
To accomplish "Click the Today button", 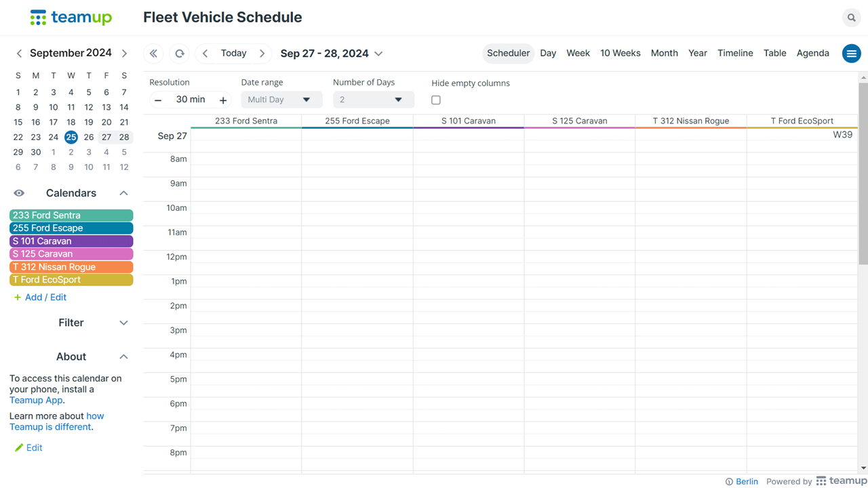I will click(x=233, y=54).
